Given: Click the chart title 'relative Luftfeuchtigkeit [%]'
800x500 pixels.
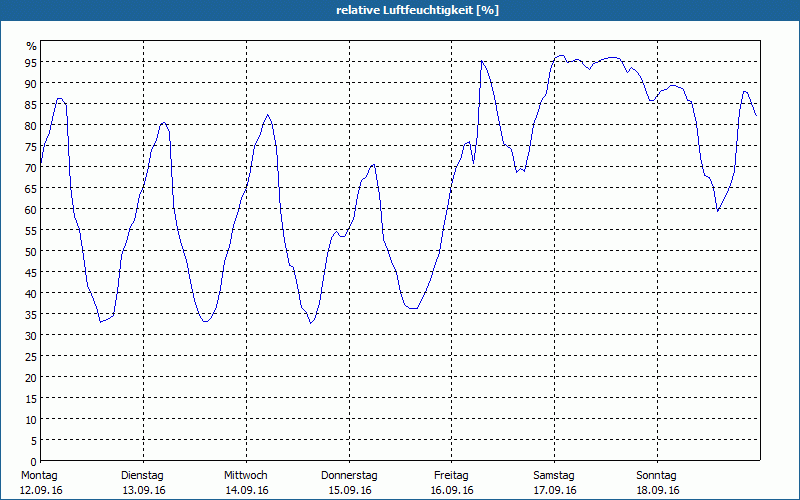Looking at the screenshot, I should (417, 10).
